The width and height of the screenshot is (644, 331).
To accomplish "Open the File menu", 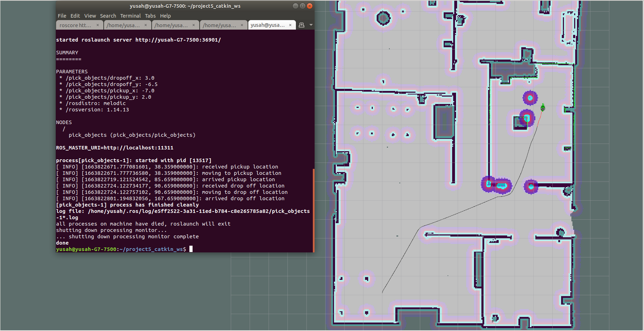I will (x=62, y=16).
